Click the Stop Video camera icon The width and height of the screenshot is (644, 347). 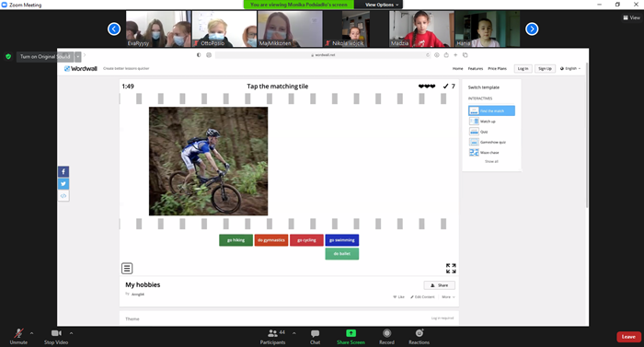click(x=56, y=333)
